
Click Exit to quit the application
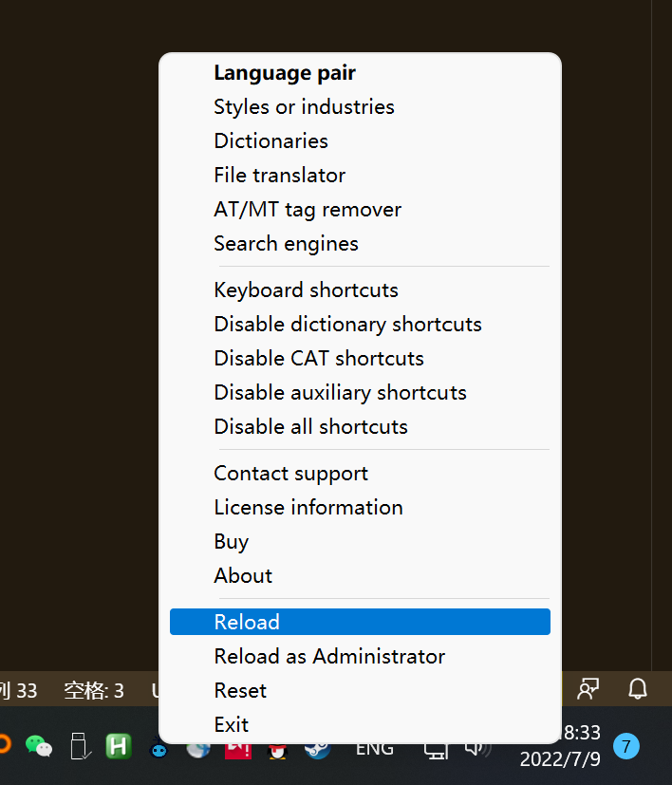coord(232,724)
